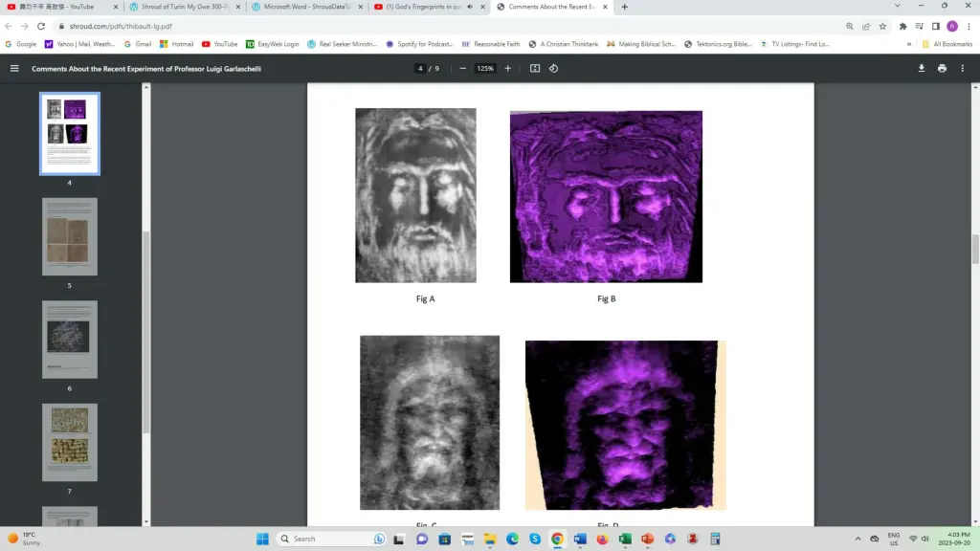980x551 pixels.
Task: Select page 7 thumbnail
Action: 69,442
